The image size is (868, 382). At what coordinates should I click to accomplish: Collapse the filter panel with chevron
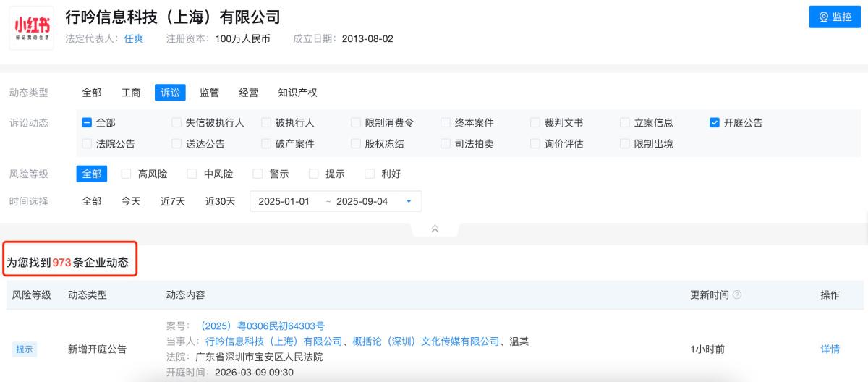click(x=435, y=229)
